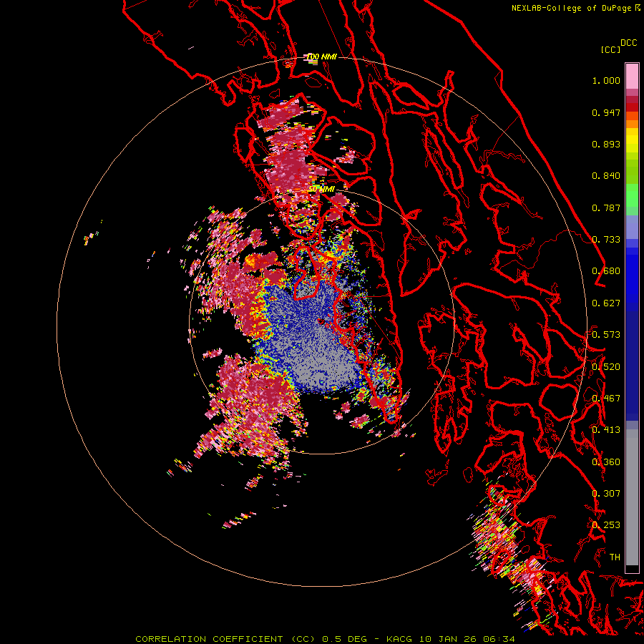Select the 0.680 legend value

[x=606, y=271]
